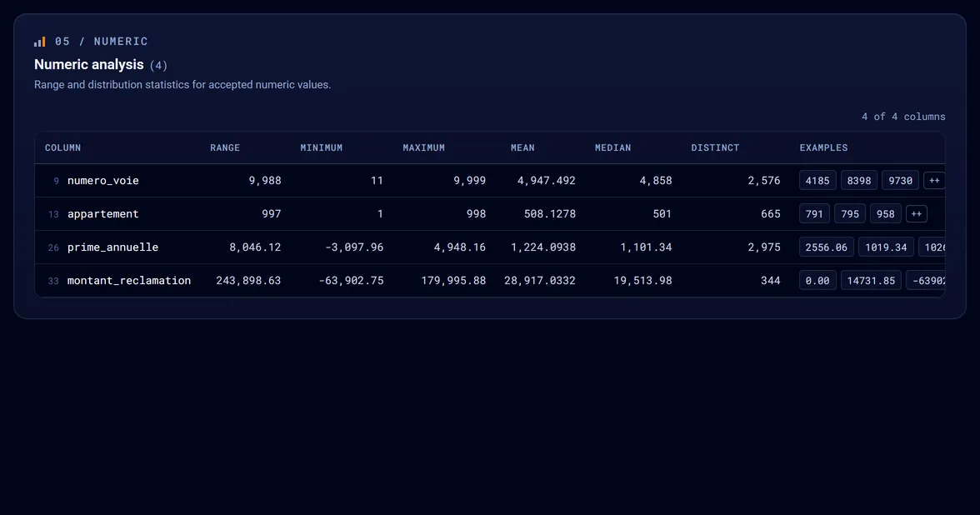Click the '4 of 4 columns' counter

pos(903,117)
